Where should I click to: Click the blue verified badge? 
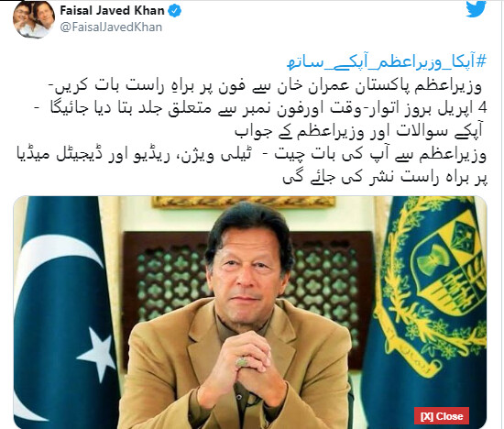point(174,11)
